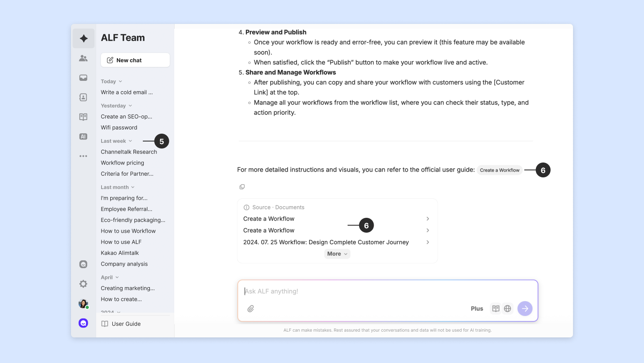Open the three-dots more icon in sidebar

(x=83, y=156)
